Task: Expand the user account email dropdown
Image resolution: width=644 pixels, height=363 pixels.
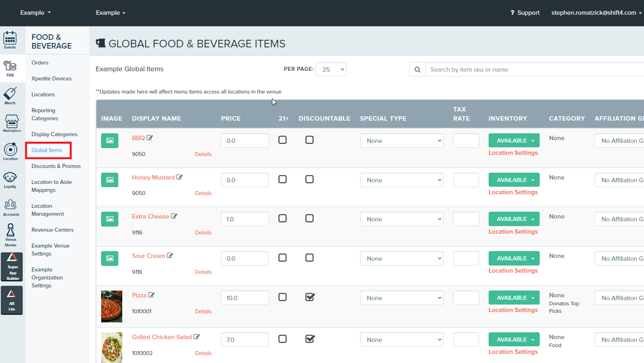Action: click(x=596, y=13)
